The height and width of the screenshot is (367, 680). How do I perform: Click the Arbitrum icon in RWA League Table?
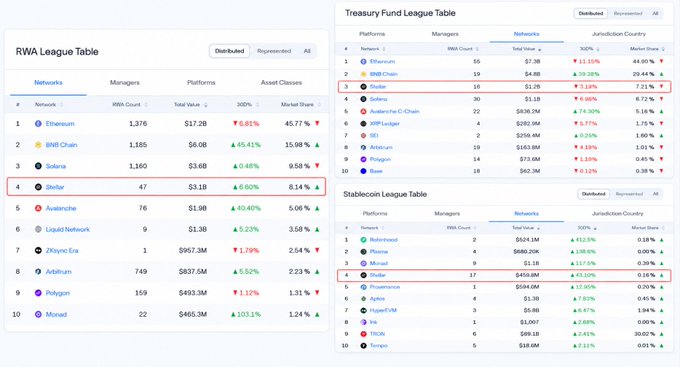pos(38,272)
